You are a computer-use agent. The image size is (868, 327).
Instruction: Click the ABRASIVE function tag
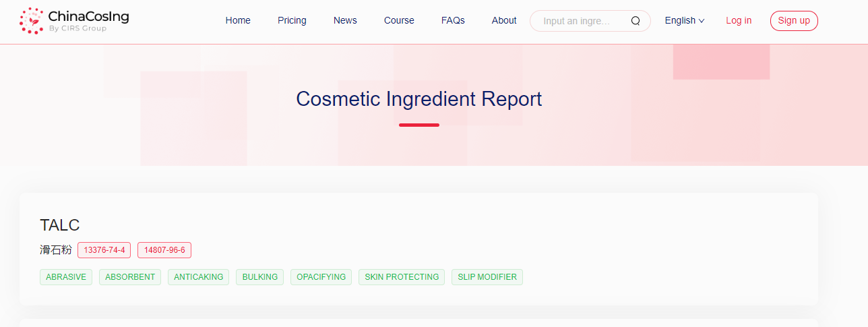point(66,277)
